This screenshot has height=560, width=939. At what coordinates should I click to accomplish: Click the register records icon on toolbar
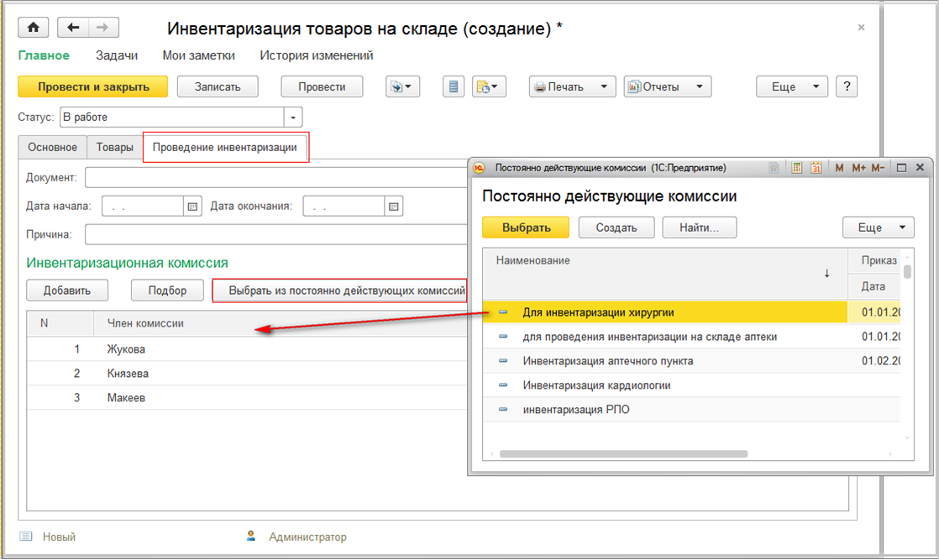click(453, 86)
